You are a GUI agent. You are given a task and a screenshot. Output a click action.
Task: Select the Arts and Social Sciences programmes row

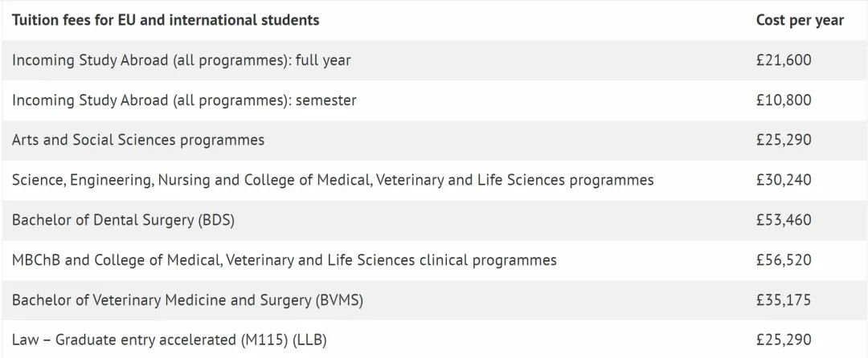(x=434, y=140)
